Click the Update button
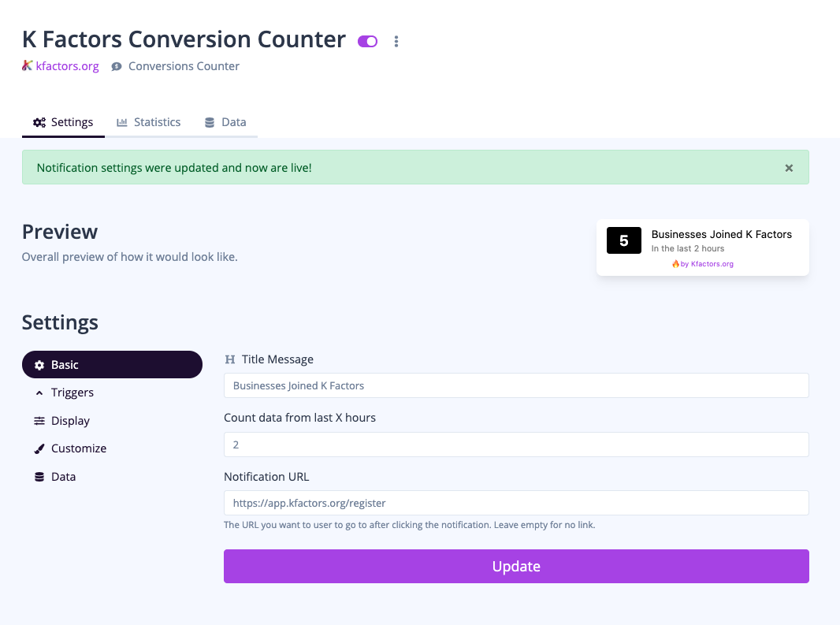This screenshot has height=625, width=840. click(x=516, y=566)
